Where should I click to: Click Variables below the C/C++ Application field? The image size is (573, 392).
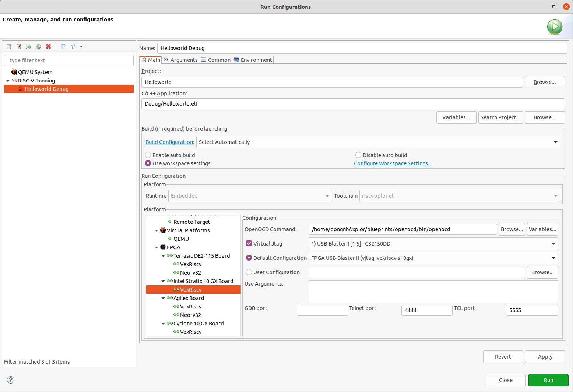click(x=456, y=117)
